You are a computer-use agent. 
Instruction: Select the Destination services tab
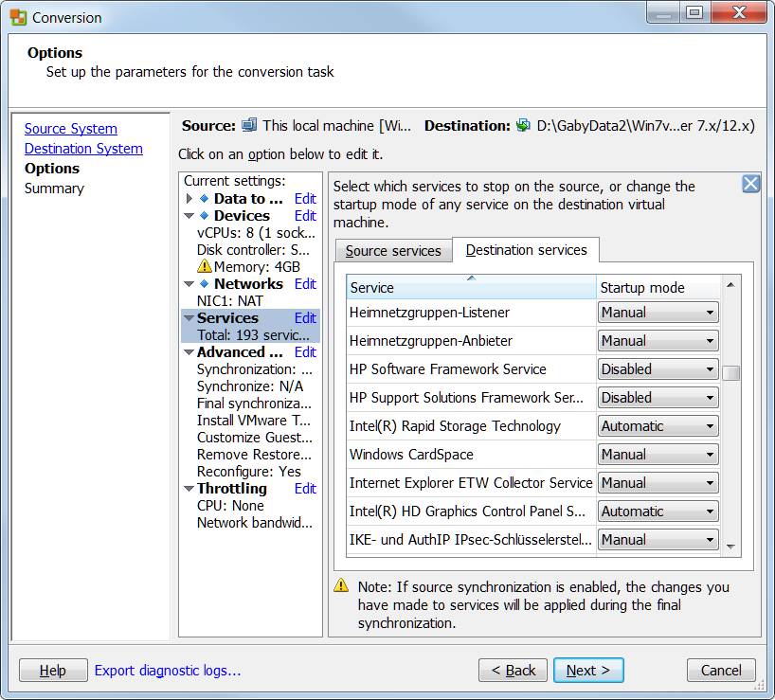(527, 249)
